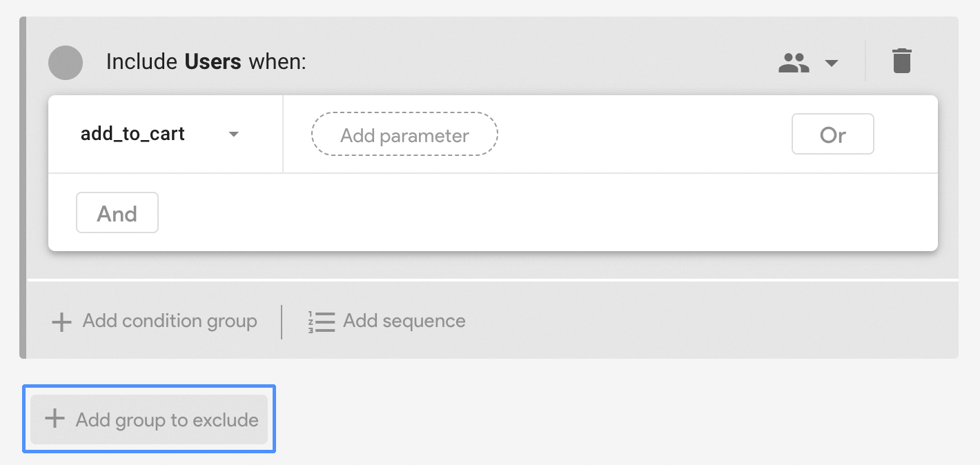
Task: Click the Include Users when heading
Action: pos(206,62)
